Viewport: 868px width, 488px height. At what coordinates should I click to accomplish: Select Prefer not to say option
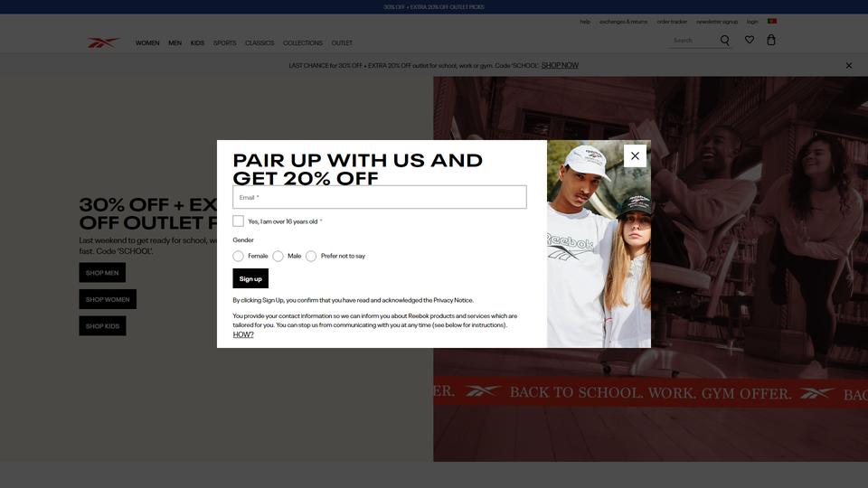pos(311,256)
